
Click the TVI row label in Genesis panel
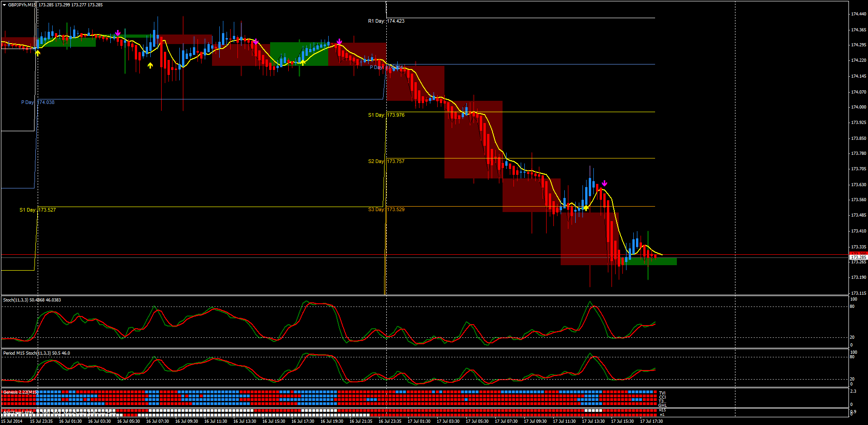click(x=662, y=393)
